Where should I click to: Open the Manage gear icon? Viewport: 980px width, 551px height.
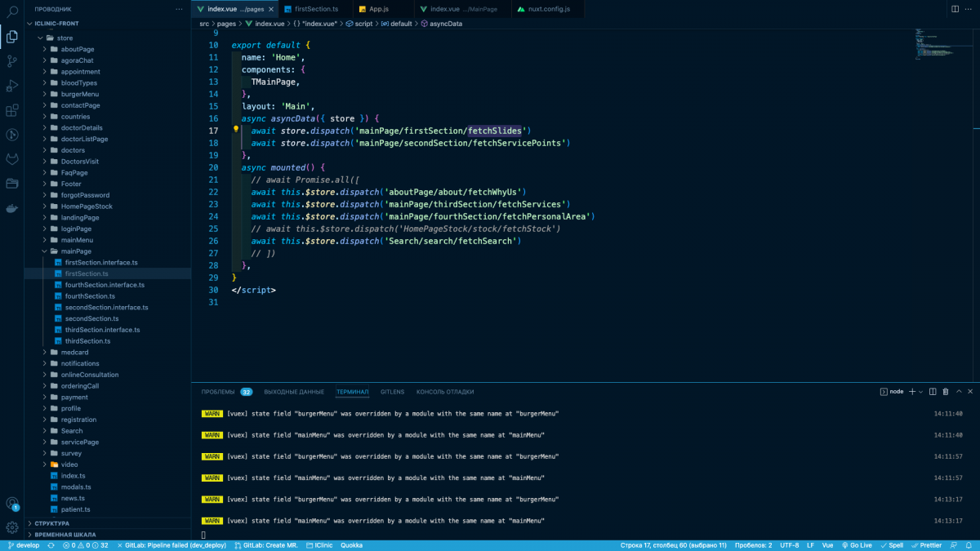point(12,527)
